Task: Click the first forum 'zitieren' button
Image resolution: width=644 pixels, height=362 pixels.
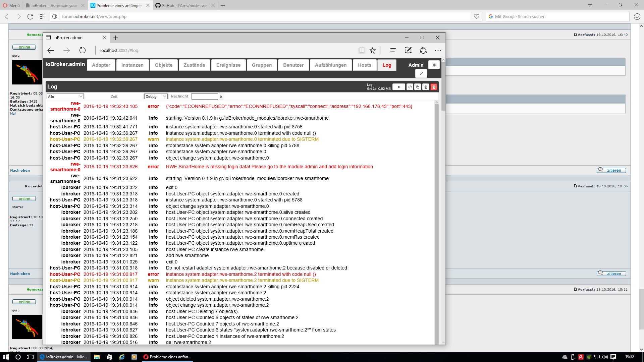Action: 611,170
